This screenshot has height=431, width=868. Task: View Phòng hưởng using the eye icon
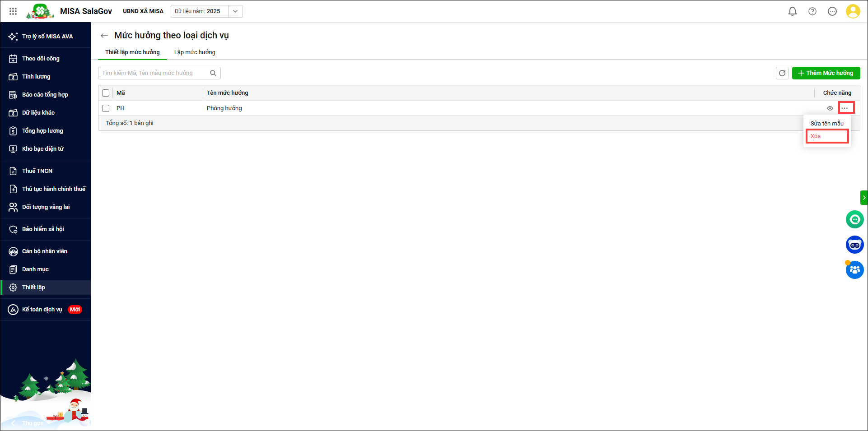[x=830, y=108]
